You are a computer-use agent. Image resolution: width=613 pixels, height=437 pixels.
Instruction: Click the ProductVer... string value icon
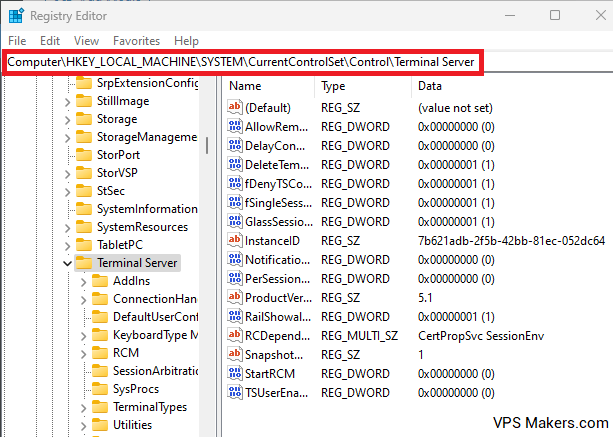[235, 297]
